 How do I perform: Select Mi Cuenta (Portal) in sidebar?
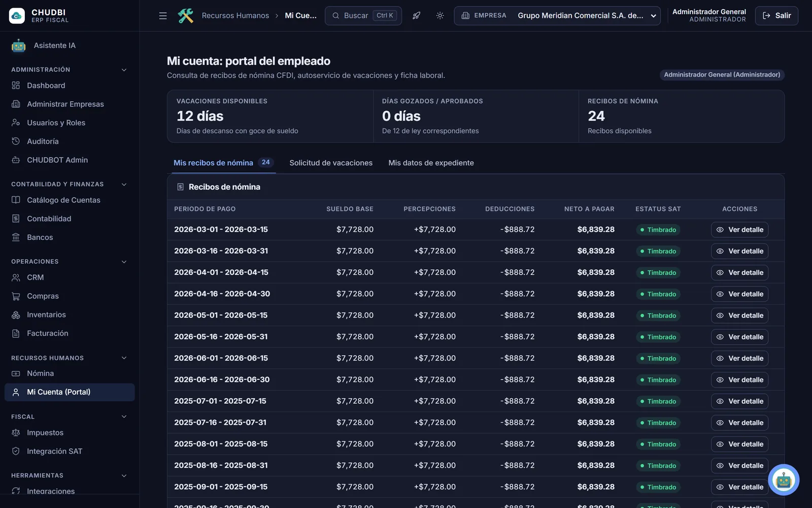click(70, 392)
